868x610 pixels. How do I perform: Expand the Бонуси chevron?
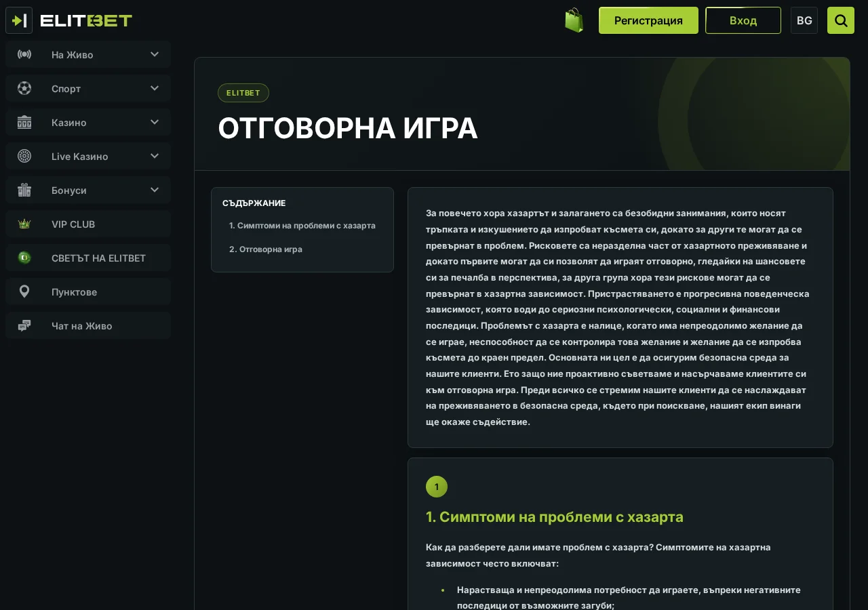tap(155, 190)
